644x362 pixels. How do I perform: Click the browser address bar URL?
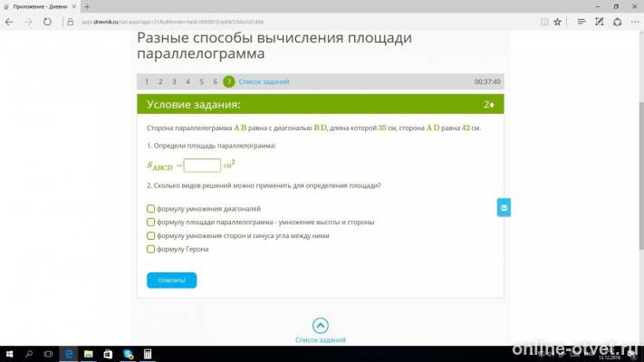[172, 22]
